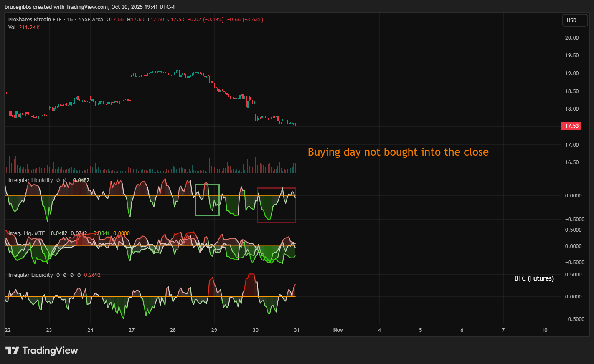
Task: Click the BTC (Futures) text label
Action: pos(534,278)
